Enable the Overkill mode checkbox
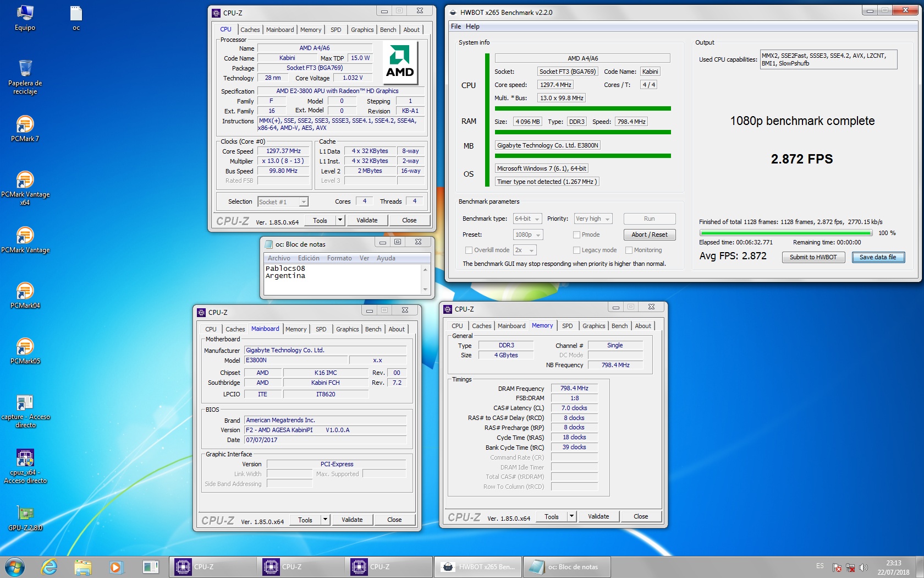The height and width of the screenshot is (578, 924). (469, 250)
